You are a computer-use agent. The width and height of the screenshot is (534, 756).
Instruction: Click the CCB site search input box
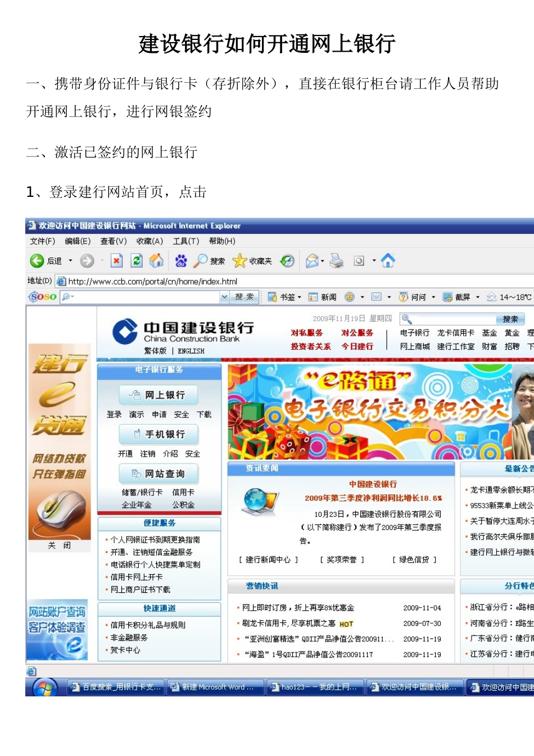coord(448,319)
